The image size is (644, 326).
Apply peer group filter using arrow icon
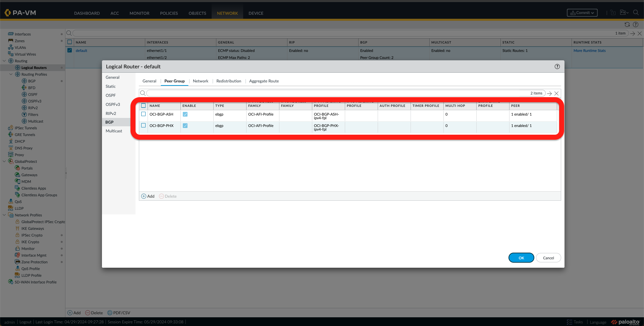pos(549,93)
